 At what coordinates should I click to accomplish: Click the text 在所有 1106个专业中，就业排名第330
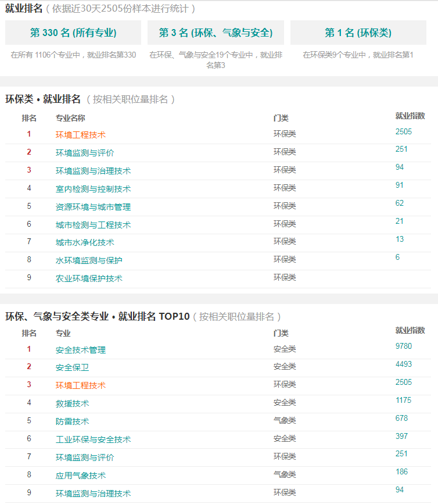click(x=73, y=55)
